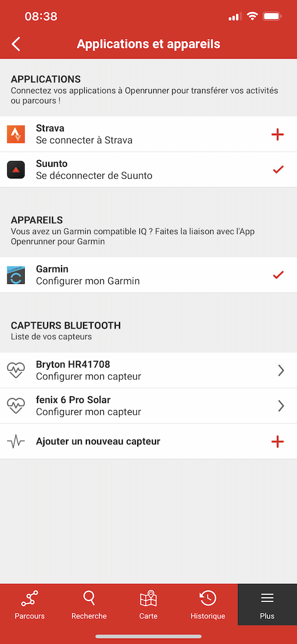
Task: Tap the Suunto app logo icon
Action: (x=16, y=170)
